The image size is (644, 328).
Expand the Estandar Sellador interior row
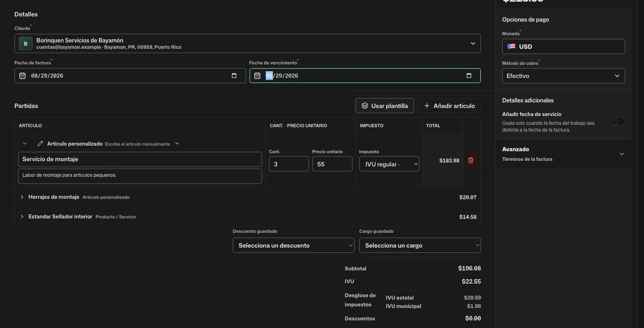click(22, 217)
